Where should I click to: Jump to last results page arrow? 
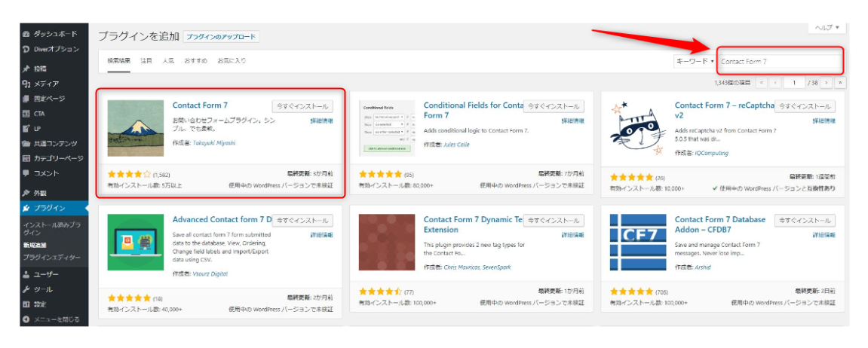point(840,83)
